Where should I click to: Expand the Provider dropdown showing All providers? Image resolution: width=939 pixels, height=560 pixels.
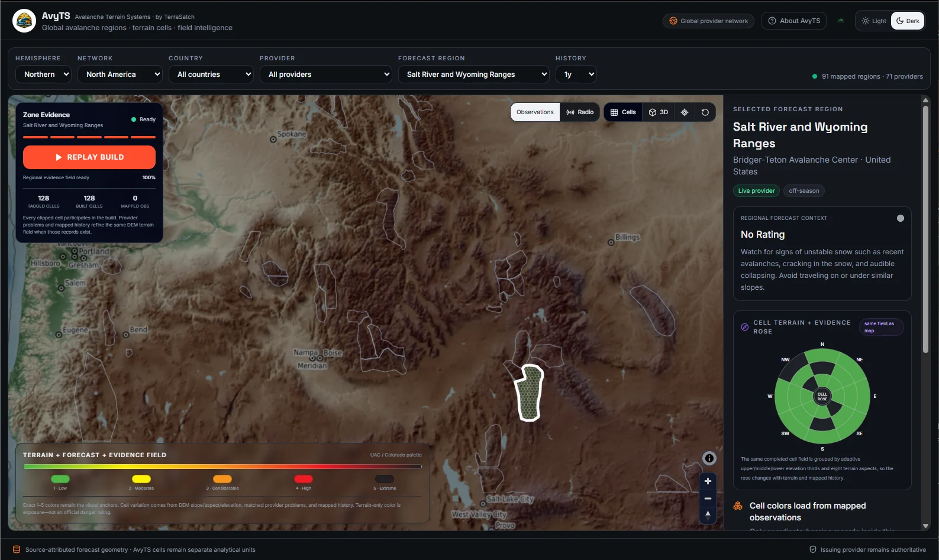[326, 75]
